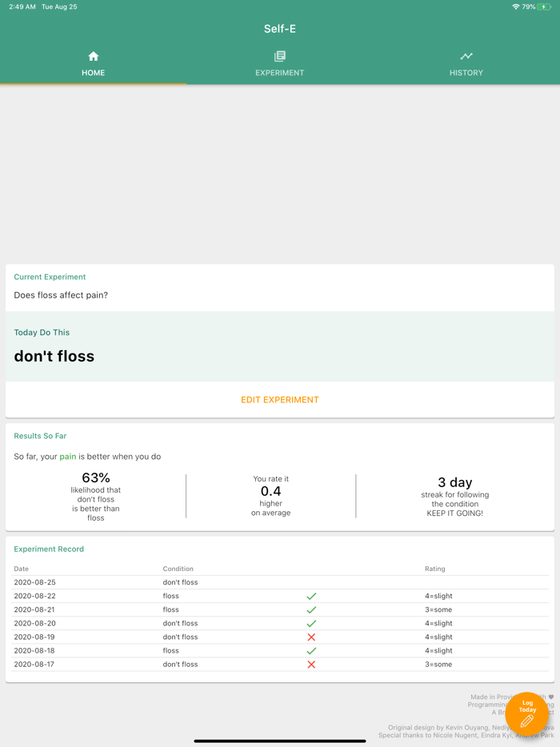Select the 2020-08-20 date cell
The width and height of the screenshot is (560, 747).
(x=34, y=623)
